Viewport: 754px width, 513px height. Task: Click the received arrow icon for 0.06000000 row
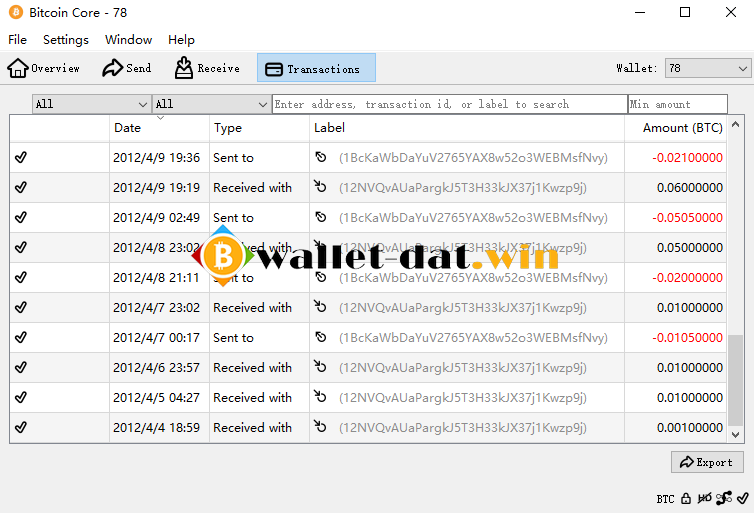[x=320, y=186]
